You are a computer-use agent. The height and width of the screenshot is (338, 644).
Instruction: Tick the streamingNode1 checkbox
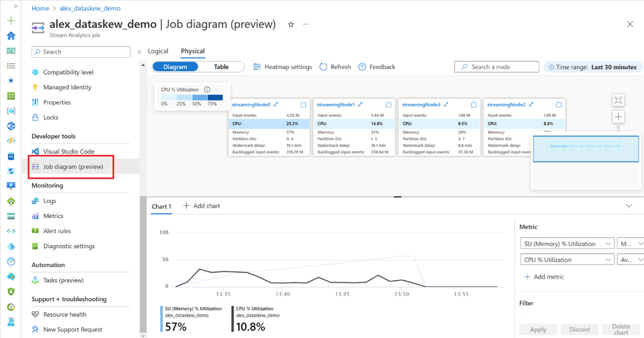(x=388, y=104)
